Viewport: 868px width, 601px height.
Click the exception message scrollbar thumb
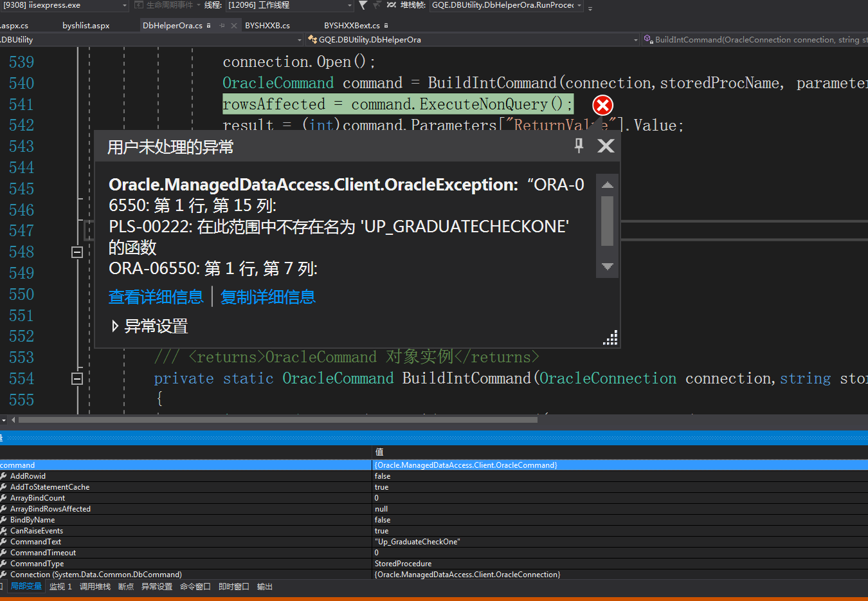coord(607,221)
